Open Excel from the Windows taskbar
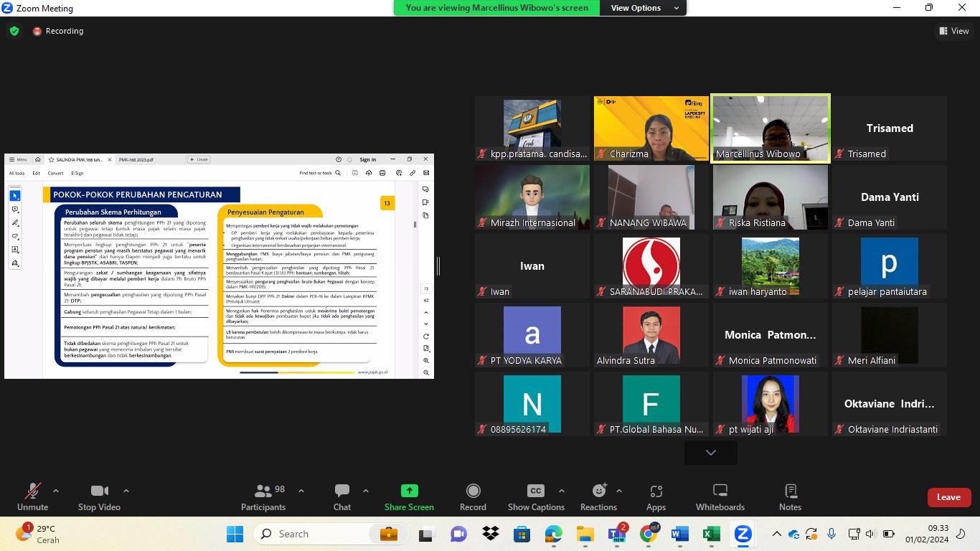 710,534
